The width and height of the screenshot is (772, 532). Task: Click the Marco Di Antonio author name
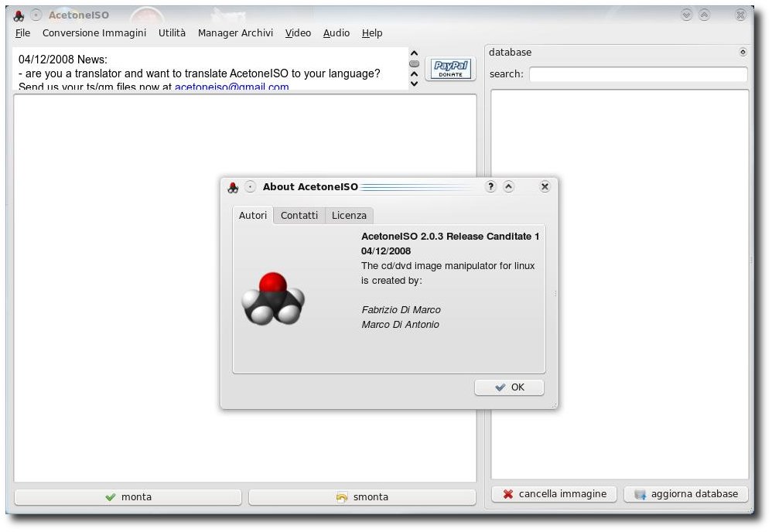point(400,325)
